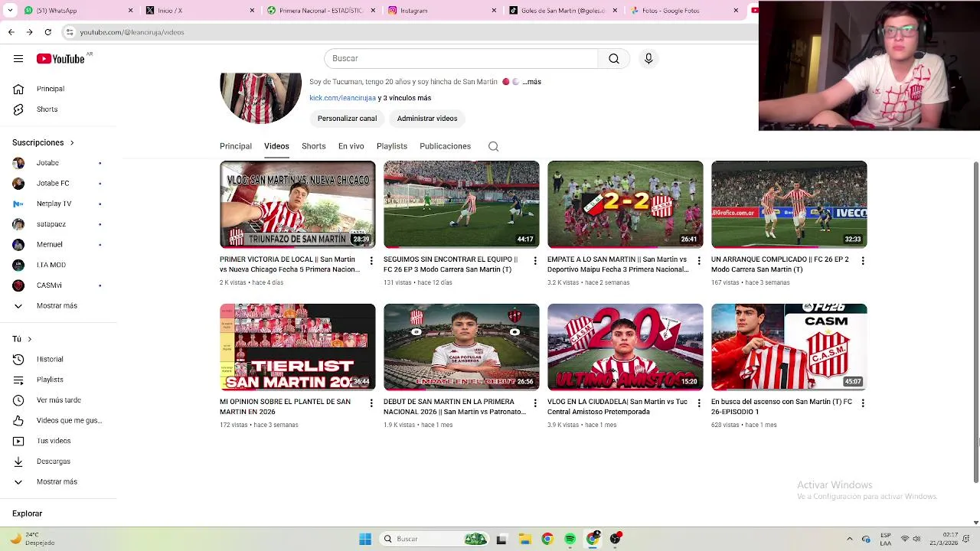This screenshot has width=980, height=551.
Task: Click the browser address bar URL
Action: (x=132, y=32)
